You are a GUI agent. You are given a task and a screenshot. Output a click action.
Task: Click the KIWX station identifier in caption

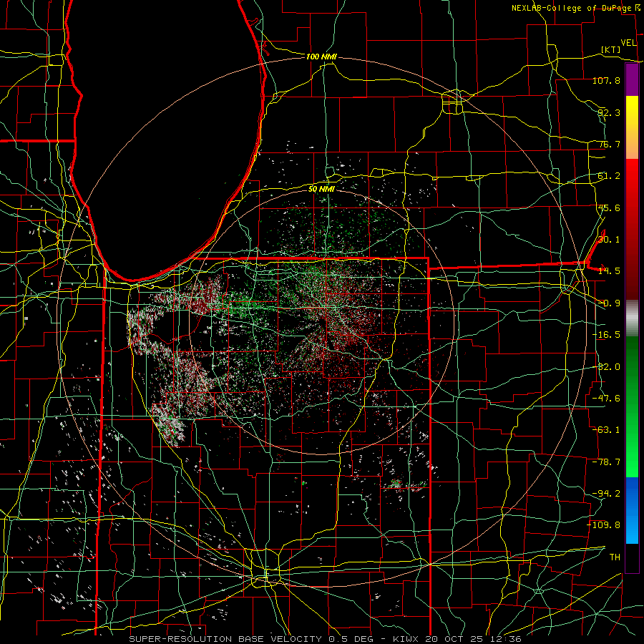406,639
